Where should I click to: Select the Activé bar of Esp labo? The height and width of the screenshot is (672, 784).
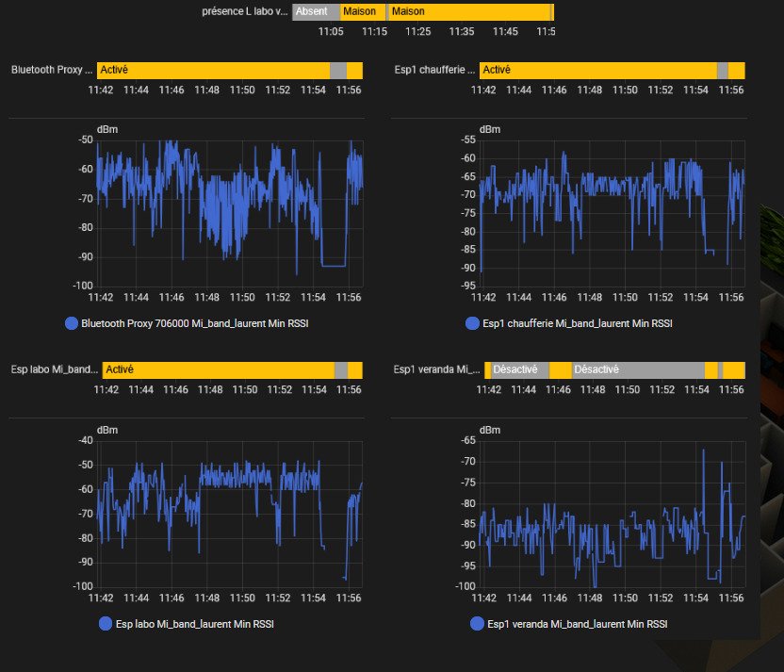[x=218, y=370]
